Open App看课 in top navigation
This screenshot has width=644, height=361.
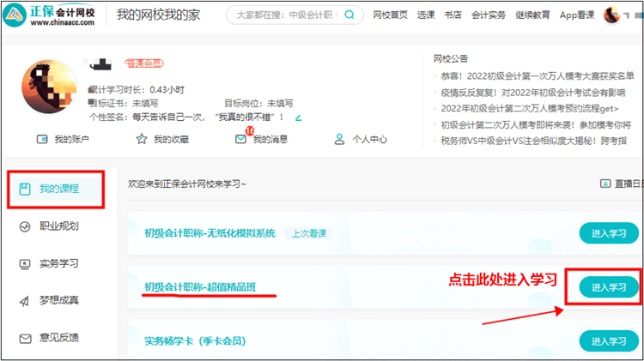click(577, 15)
